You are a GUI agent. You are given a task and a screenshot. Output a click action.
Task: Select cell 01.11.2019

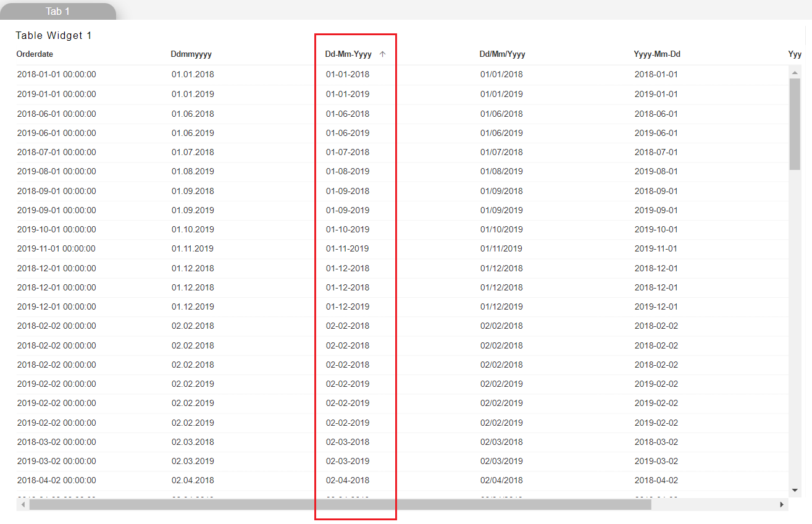[193, 249]
